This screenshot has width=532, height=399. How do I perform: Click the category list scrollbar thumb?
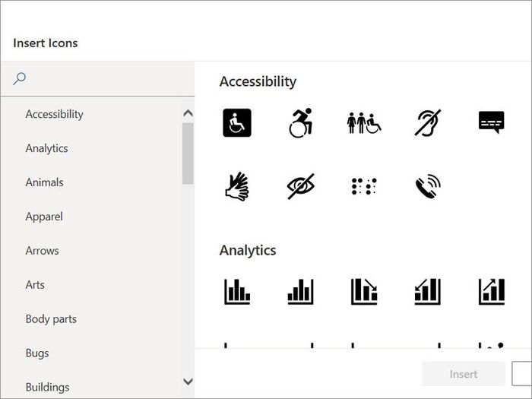tap(188, 154)
